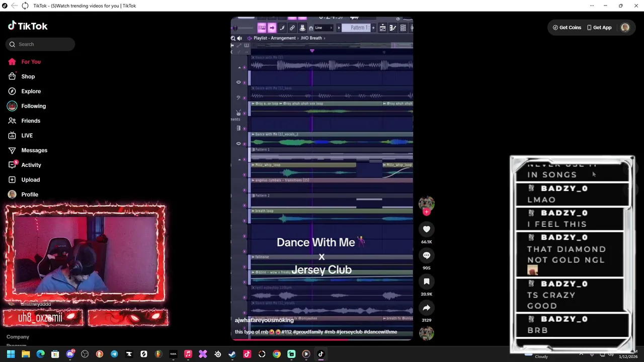Click the taskbar date 1/12/2026
This screenshot has width=644, height=362.
coord(629,356)
